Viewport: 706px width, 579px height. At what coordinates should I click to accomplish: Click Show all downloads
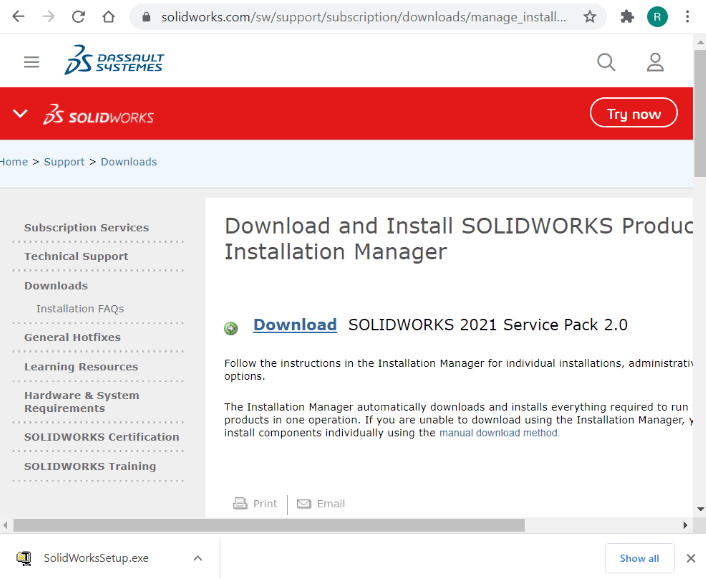(639, 558)
